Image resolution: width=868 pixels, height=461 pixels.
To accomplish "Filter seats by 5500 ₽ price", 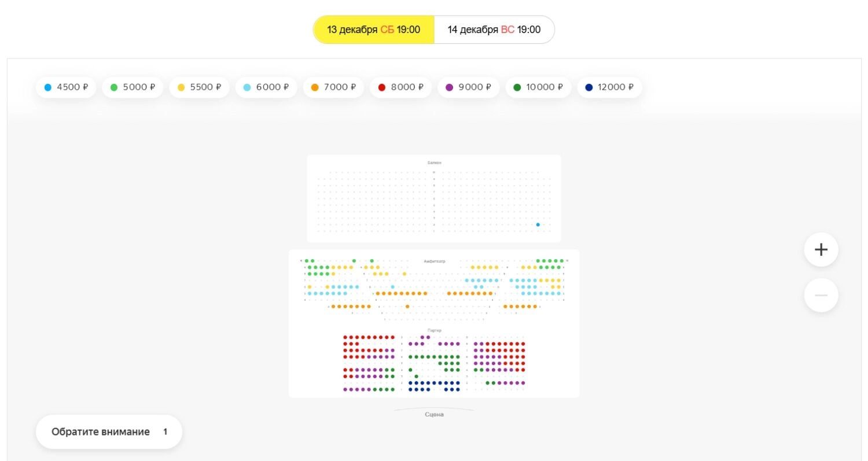I will pos(199,87).
